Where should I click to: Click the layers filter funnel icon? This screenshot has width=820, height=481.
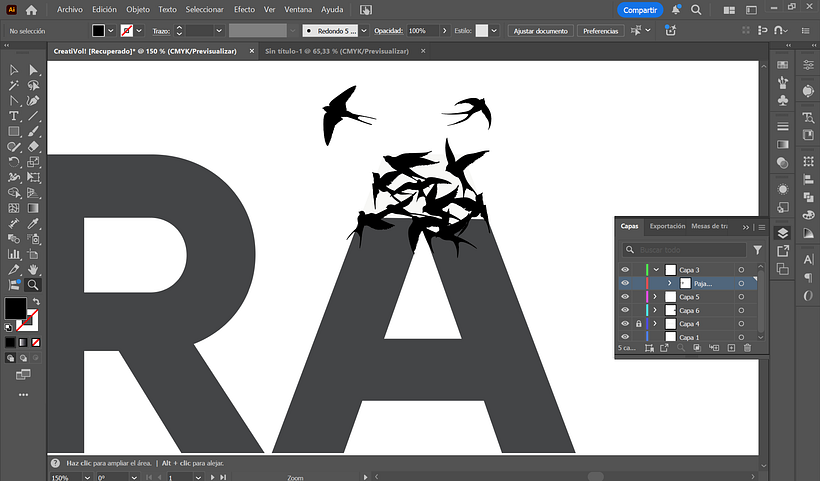tap(757, 250)
